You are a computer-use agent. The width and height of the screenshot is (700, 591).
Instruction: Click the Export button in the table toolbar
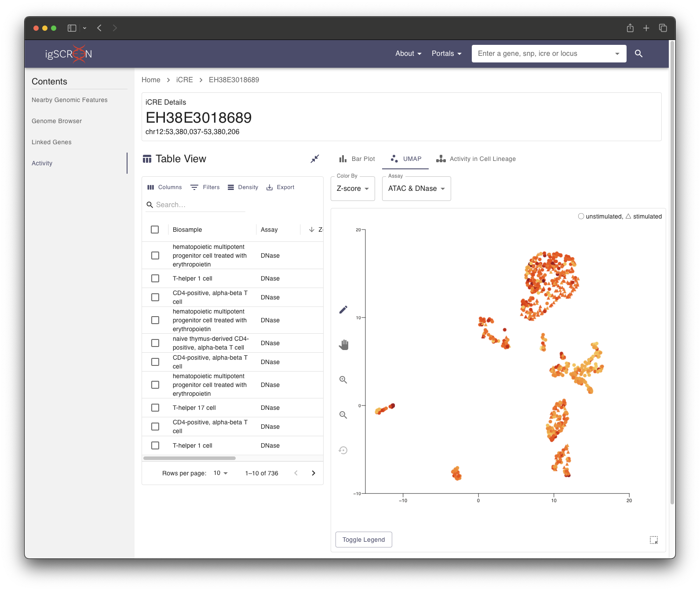coord(281,187)
